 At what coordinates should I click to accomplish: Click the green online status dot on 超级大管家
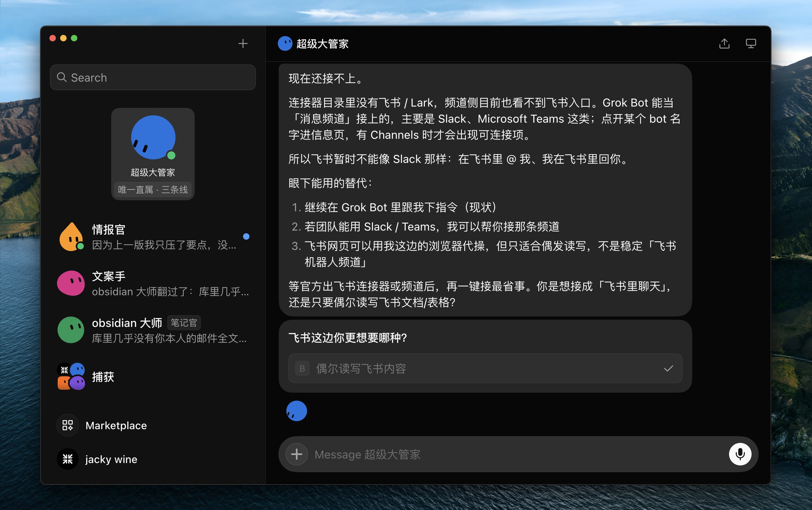click(171, 155)
